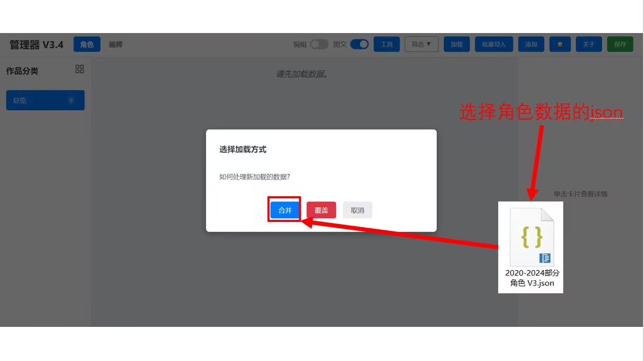The width and height of the screenshot is (644, 361).
Task: Open the 筛选 filter dropdown
Action: 422,45
